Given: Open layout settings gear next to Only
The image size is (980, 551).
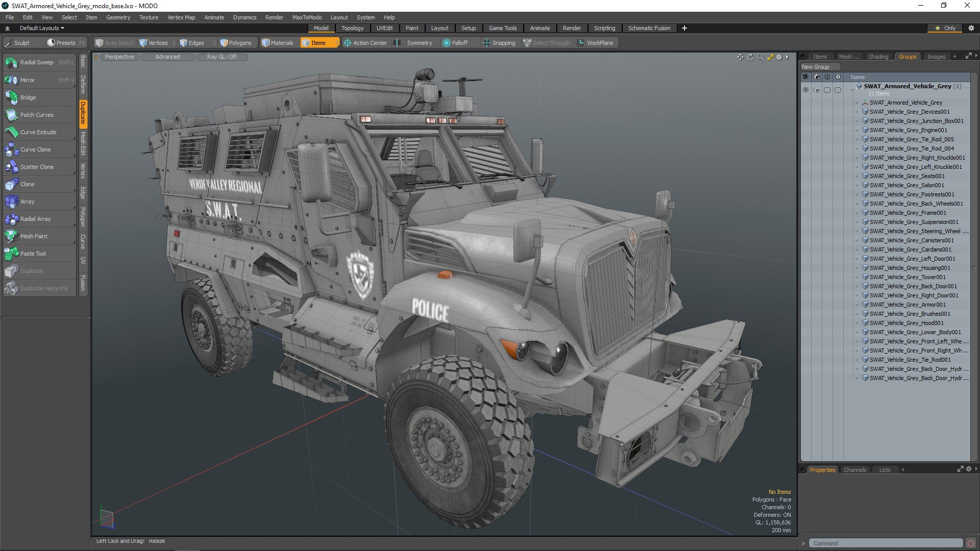Looking at the screenshot, I should point(971,28).
